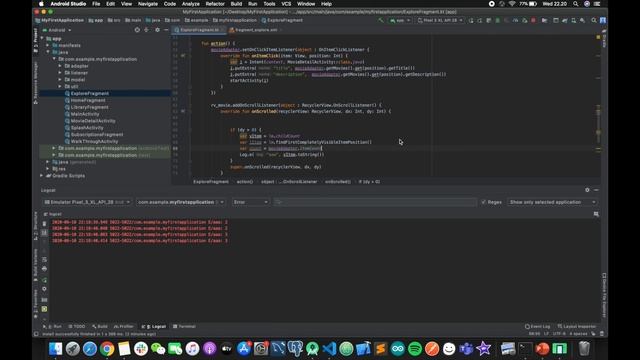Click the Debug app bug icon
This screenshot has width=640, height=360.
click(x=498, y=20)
